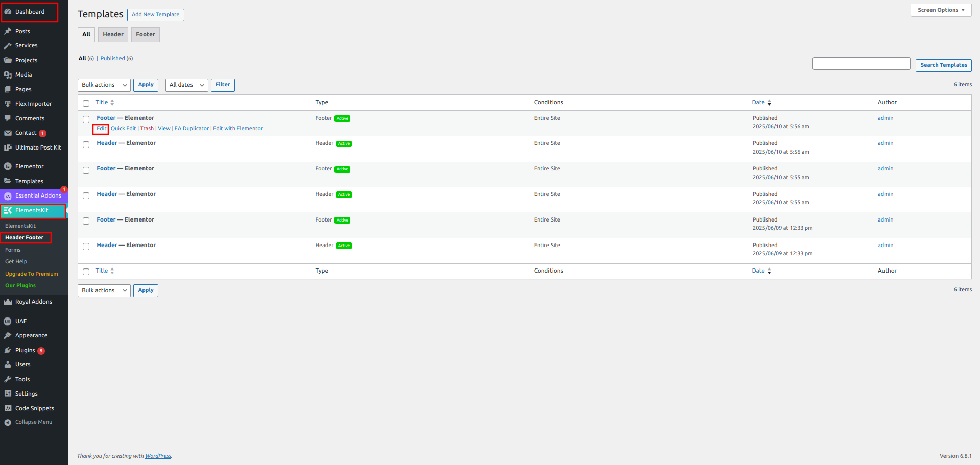Click the Collapse Menu arrow icon
Viewport: 980px width, 465px height.
(x=8, y=422)
